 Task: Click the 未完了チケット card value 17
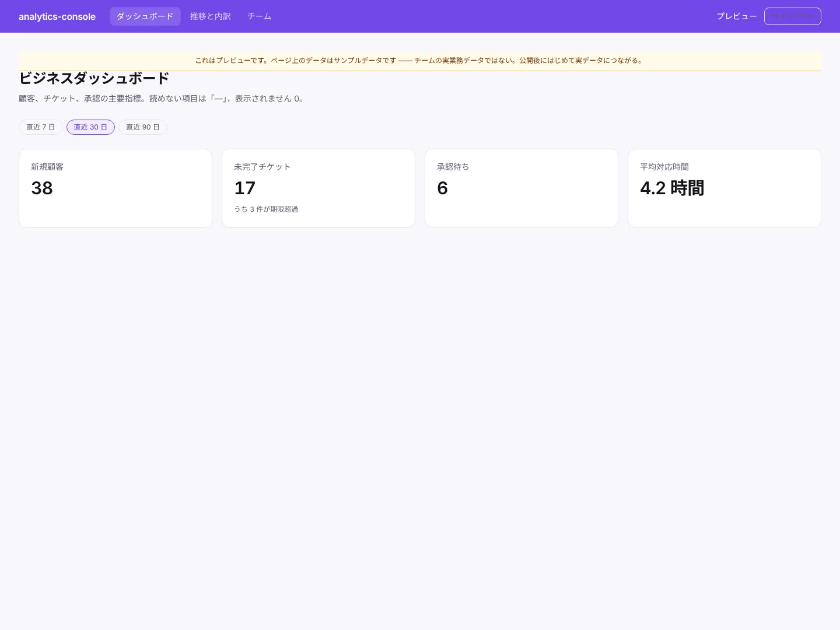pos(245,188)
